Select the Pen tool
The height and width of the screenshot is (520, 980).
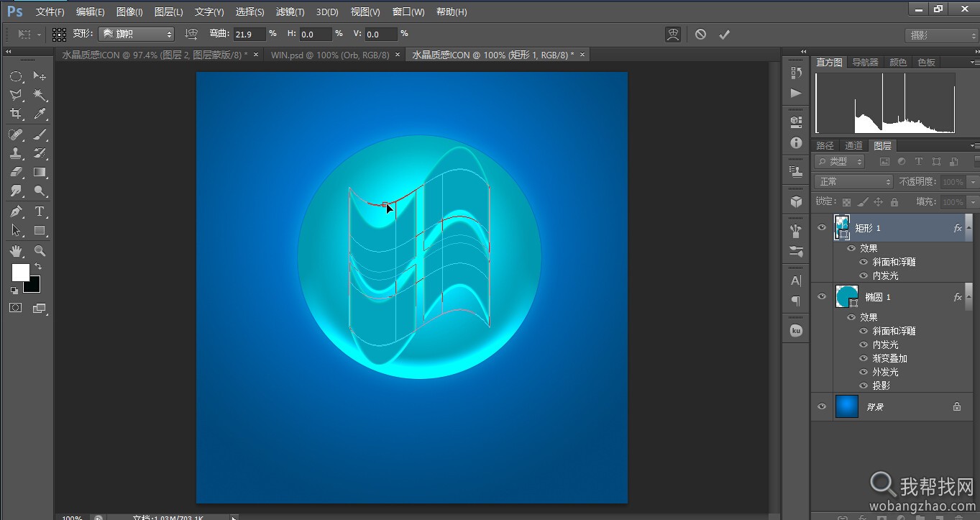(x=16, y=211)
